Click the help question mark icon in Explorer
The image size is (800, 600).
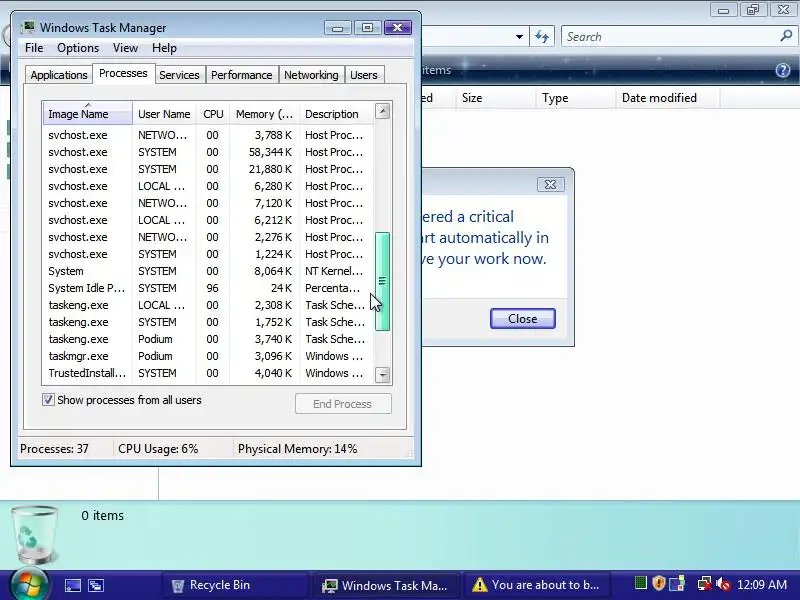783,70
